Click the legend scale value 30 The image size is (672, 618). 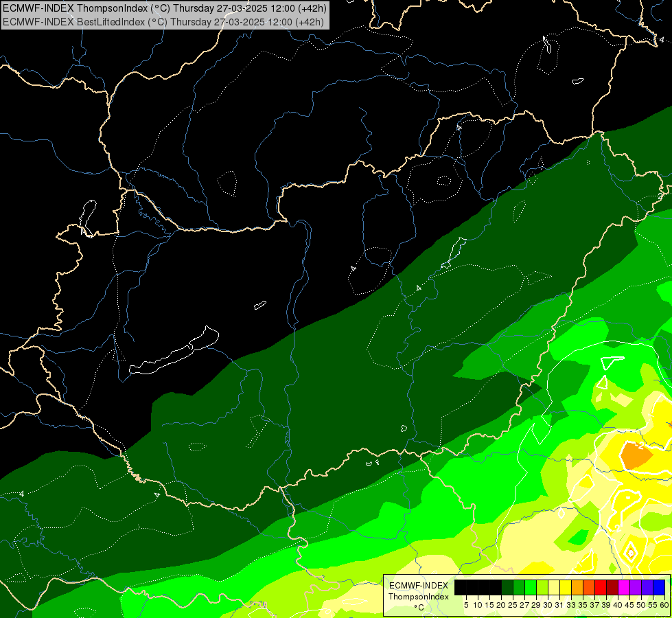[x=548, y=605]
